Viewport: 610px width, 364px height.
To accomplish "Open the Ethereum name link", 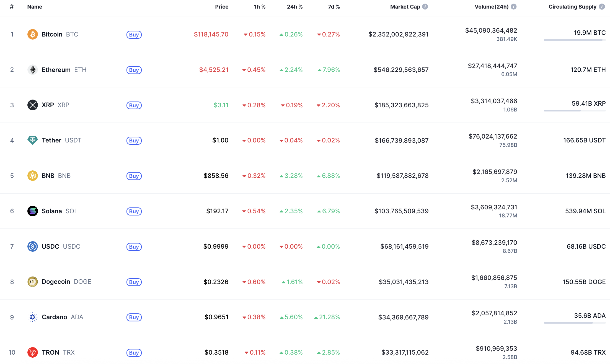I will (56, 70).
